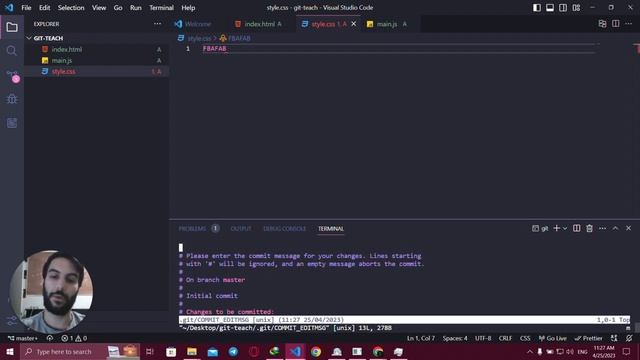
Task: Split the terminal
Action: (x=576, y=228)
